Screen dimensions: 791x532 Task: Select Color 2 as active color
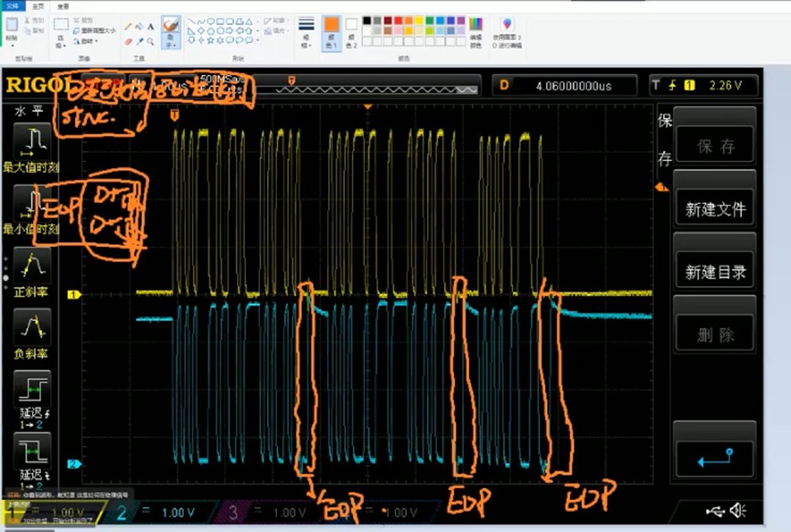[x=349, y=31]
